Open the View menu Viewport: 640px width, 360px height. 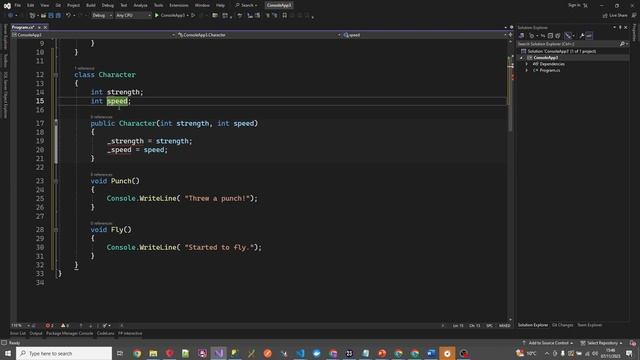[x=44, y=5]
